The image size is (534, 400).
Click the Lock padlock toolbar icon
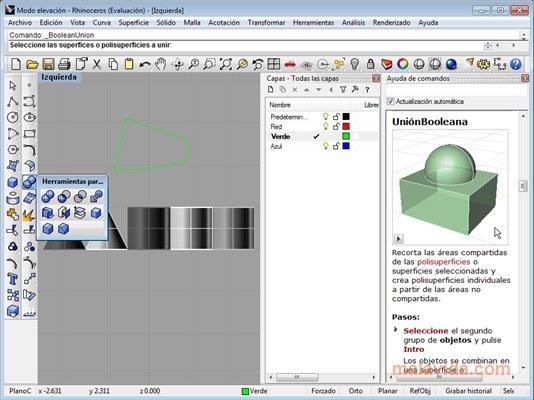[371, 64]
